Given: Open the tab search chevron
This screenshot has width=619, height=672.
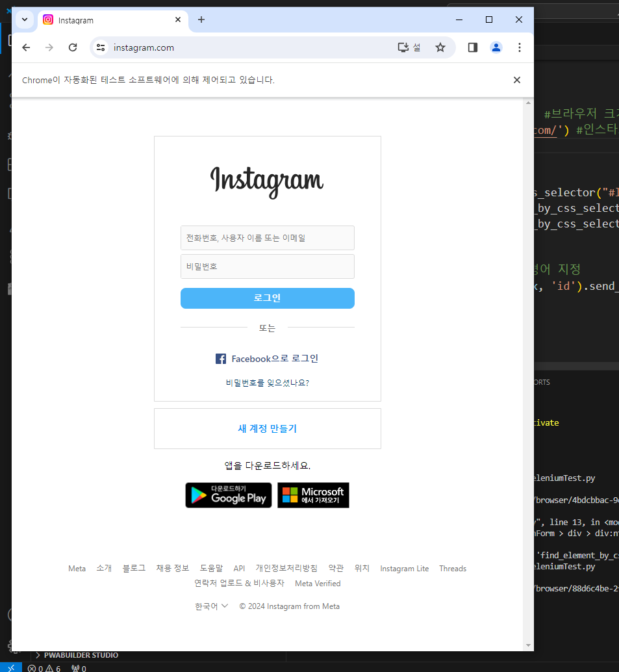Looking at the screenshot, I should [25, 19].
